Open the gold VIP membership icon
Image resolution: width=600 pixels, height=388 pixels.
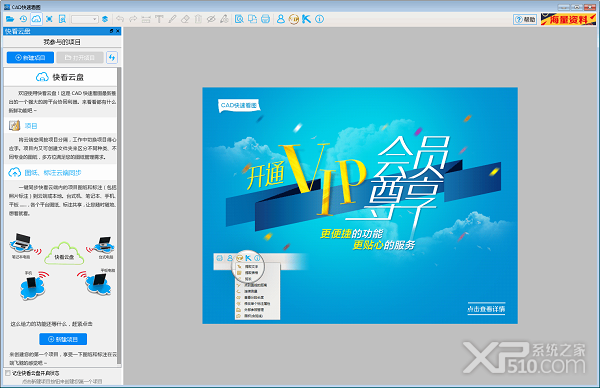coord(293,19)
